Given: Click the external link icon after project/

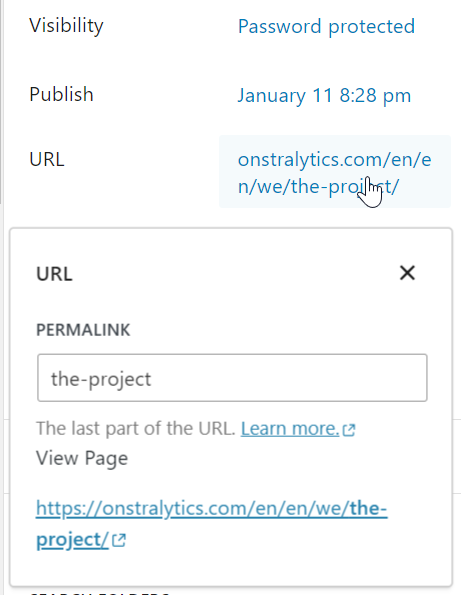Looking at the screenshot, I should click(x=119, y=540).
